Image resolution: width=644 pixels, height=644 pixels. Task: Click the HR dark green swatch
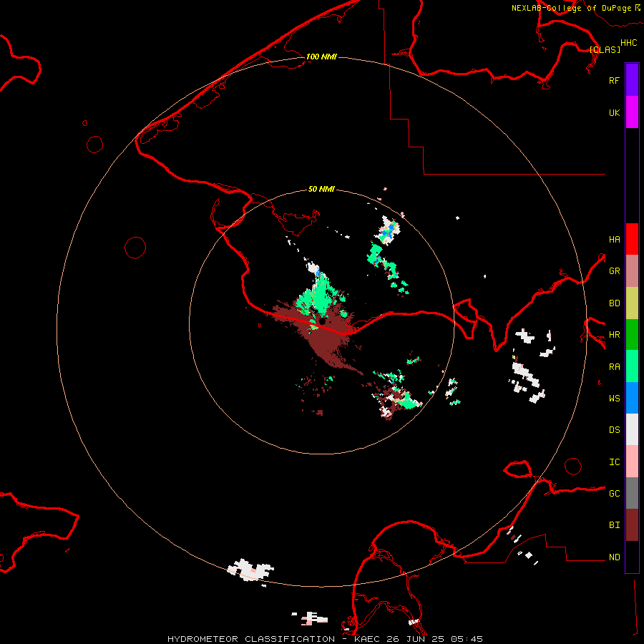[632, 335]
